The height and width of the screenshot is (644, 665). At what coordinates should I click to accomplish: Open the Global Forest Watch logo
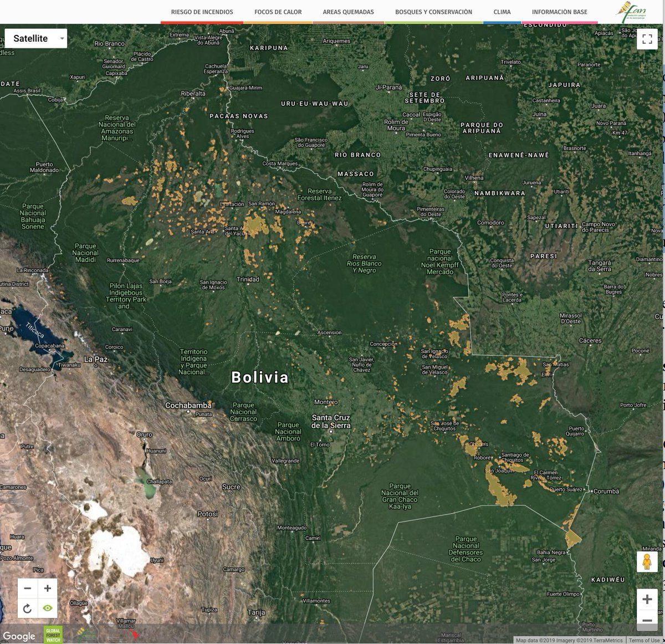53,635
